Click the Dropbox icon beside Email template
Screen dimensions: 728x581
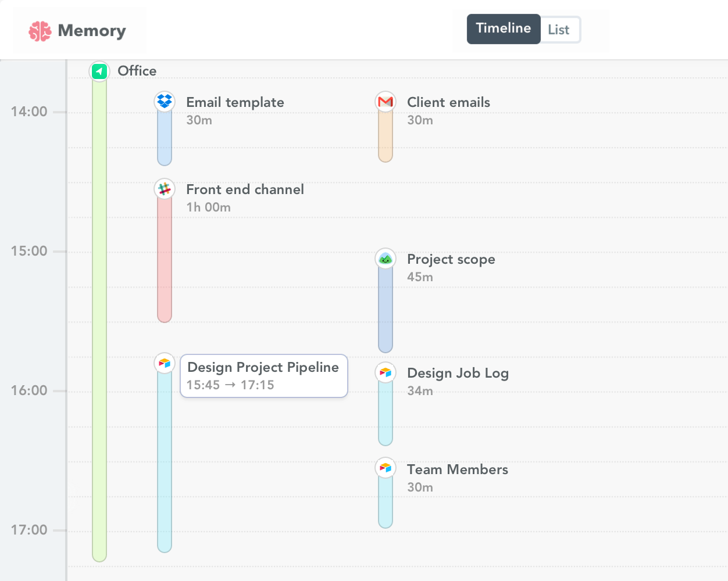[x=165, y=101]
